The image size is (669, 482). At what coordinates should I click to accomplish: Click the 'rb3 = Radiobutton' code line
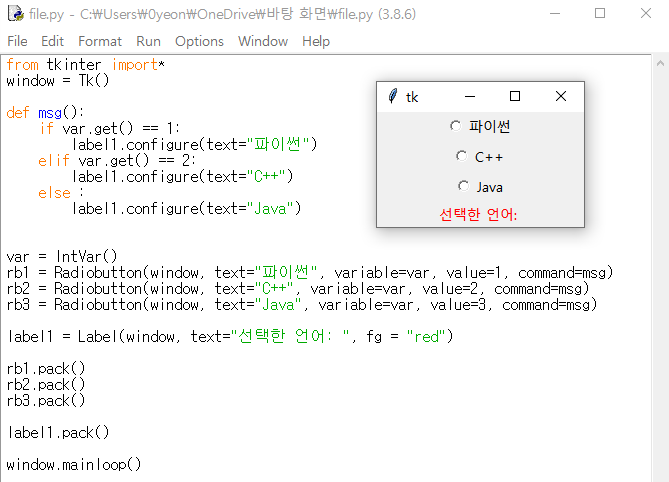[x=302, y=305]
